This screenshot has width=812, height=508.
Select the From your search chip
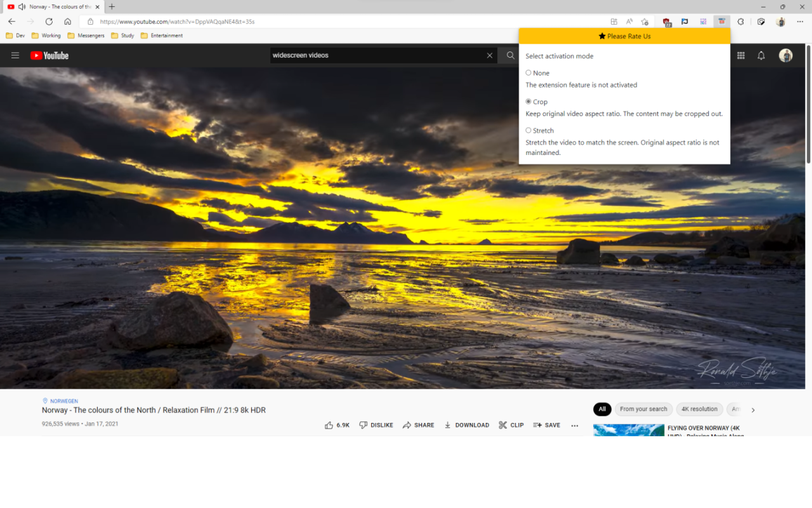643,409
